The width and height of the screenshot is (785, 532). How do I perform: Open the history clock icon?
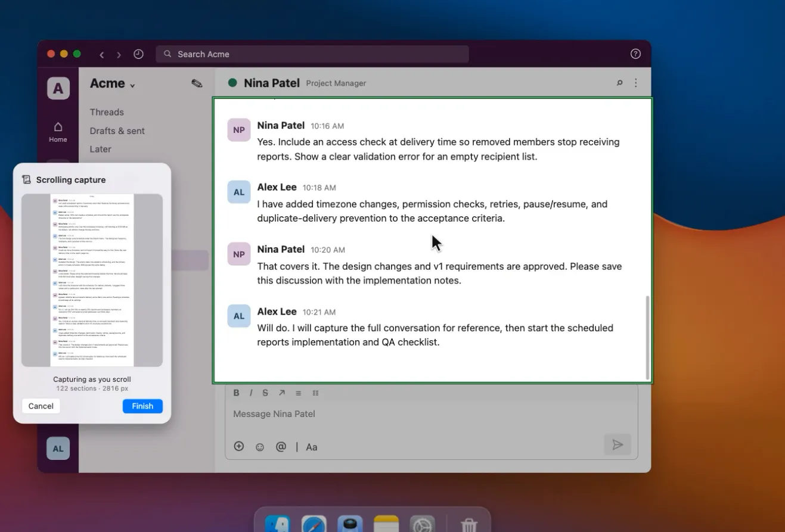coord(138,54)
